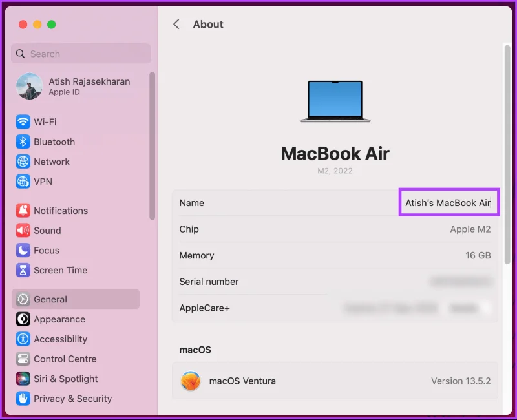517x420 pixels.
Task: Select the Bluetooth label in the sidebar
Action: point(54,142)
